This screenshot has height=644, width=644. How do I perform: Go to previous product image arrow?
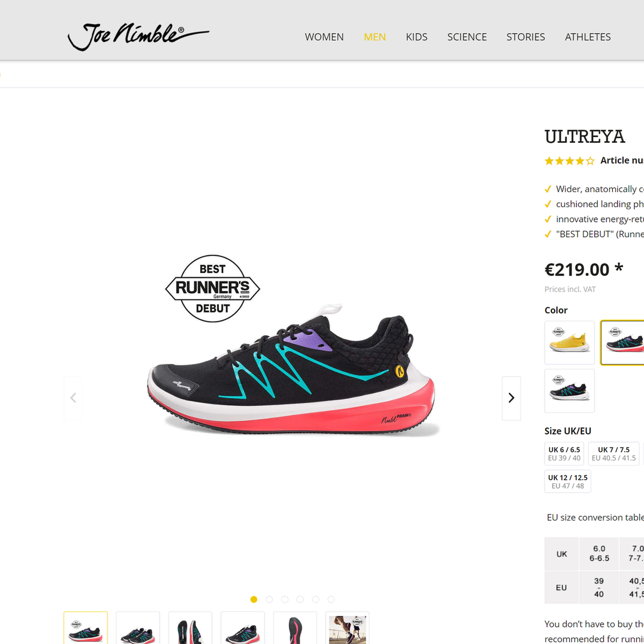coord(73,398)
